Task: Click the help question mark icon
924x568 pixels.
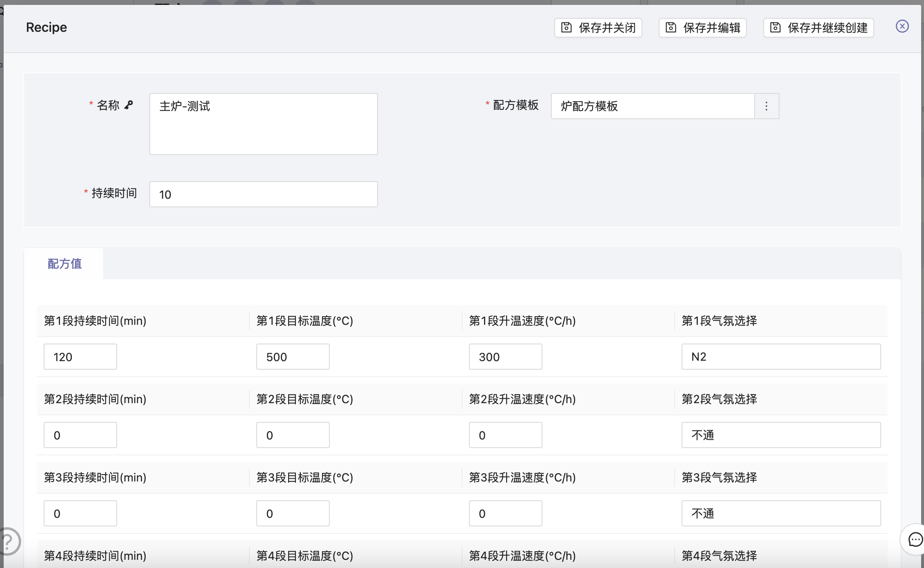Action: (7, 541)
